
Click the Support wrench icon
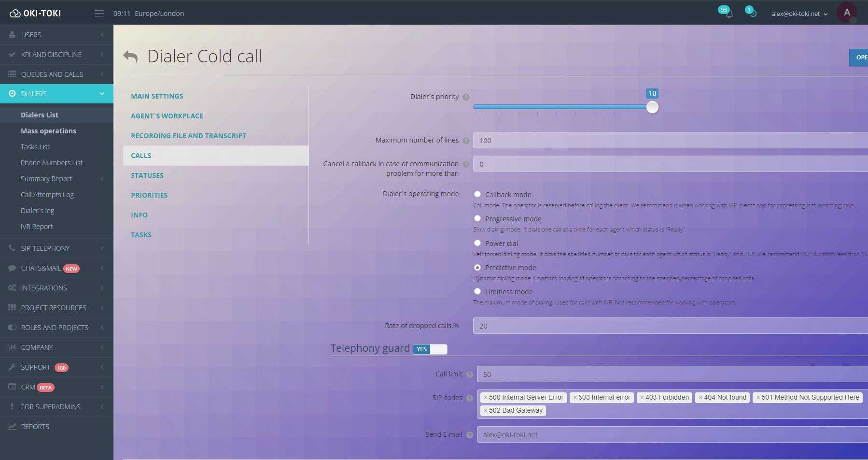[12, 367]
